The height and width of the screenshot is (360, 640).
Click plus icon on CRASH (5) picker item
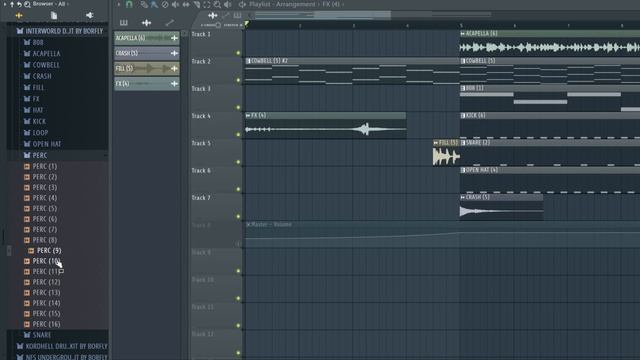pyautogui.click(x=174, y=53)
